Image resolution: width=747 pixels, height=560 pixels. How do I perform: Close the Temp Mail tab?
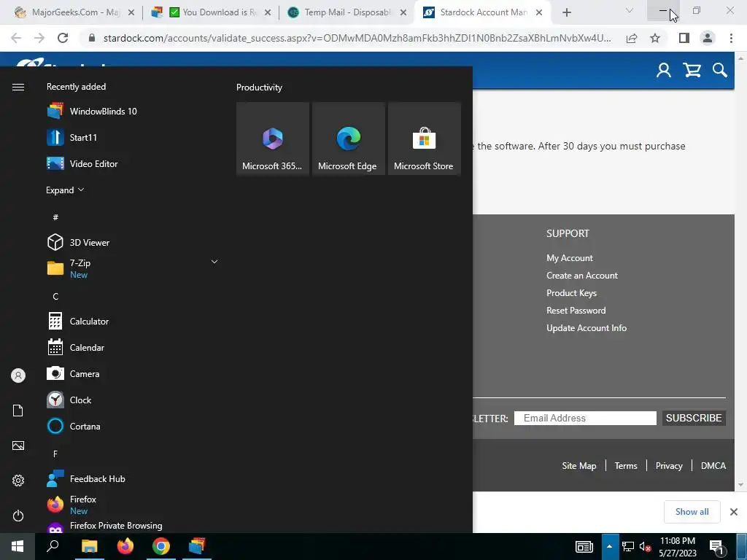403,13
